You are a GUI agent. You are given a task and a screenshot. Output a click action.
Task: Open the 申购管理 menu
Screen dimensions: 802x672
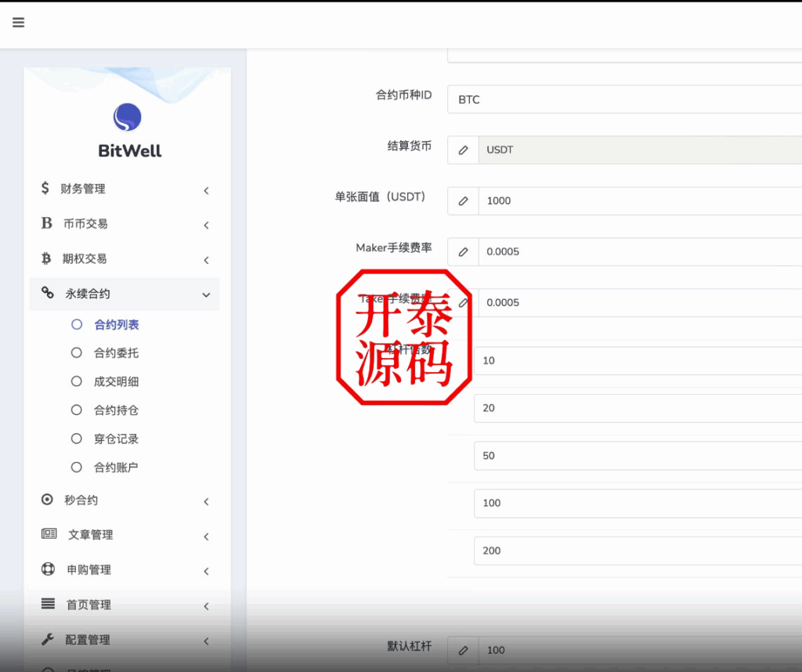pos(125,569)
